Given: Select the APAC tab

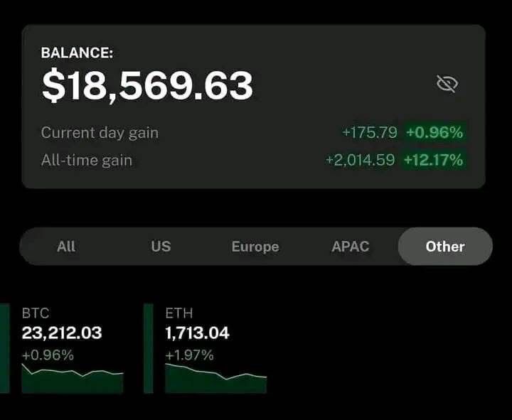Looking at the screenshot, I should point(351,247).
